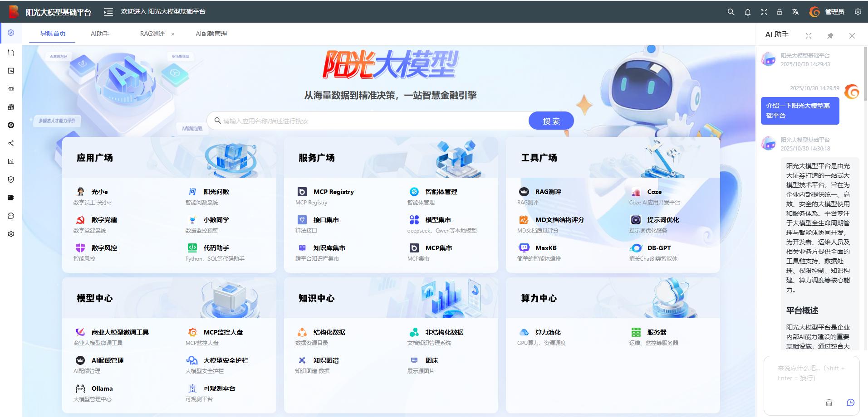Viewport: 868px width, 417px height.
Task: Open video camera icon in left sidebar
Action: coord(11,198)
